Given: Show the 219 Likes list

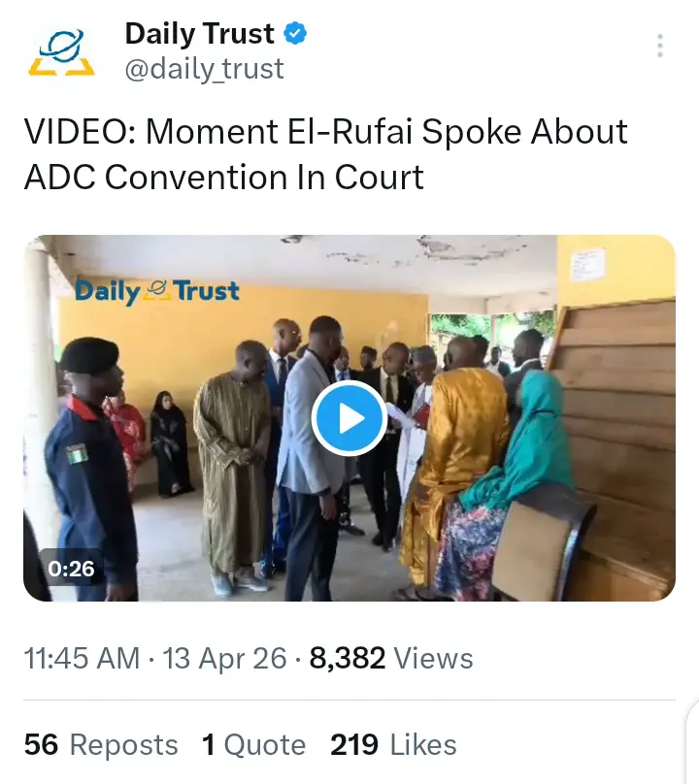Looking at the screenshot, I should (393, 744).
